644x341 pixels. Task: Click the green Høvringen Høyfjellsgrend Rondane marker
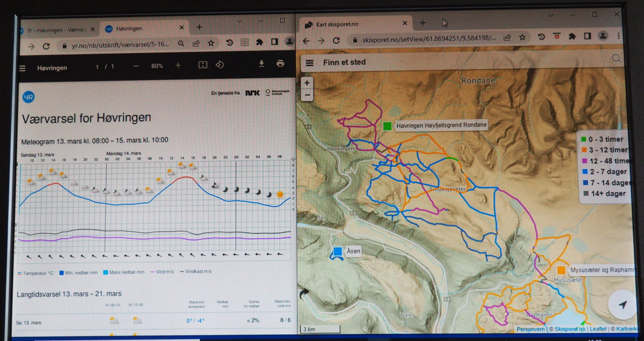pyautogui.click(x=387, y=126)
